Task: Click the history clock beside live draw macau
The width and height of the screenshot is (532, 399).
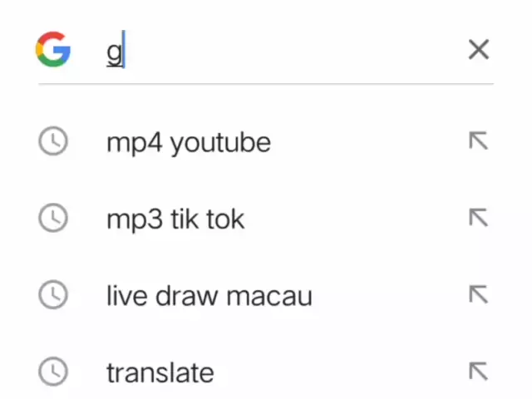Action: (53, 295)
